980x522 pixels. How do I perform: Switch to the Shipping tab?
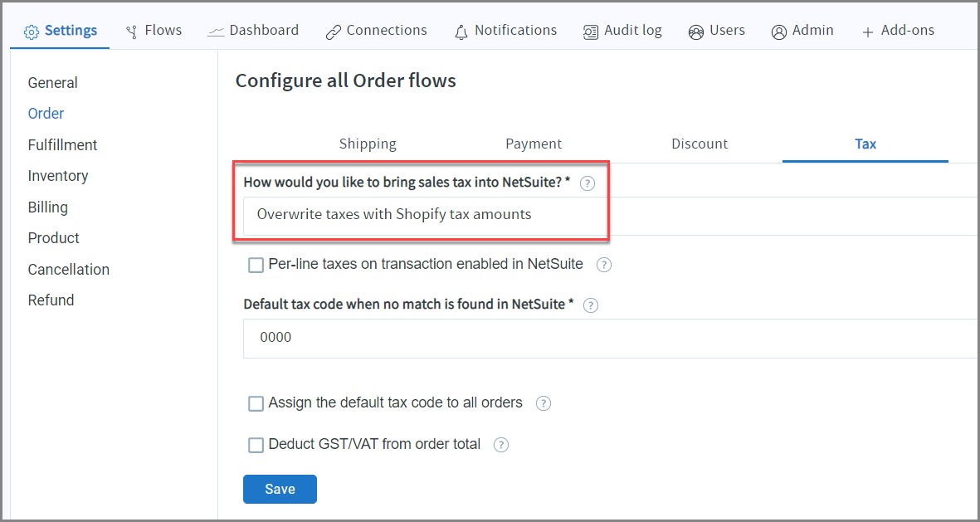point(368,144)
